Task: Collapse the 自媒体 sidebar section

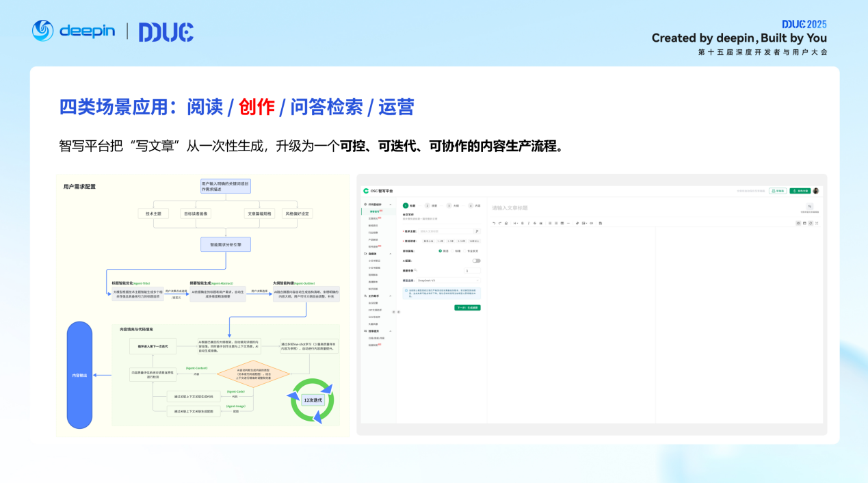Action: 391,254
